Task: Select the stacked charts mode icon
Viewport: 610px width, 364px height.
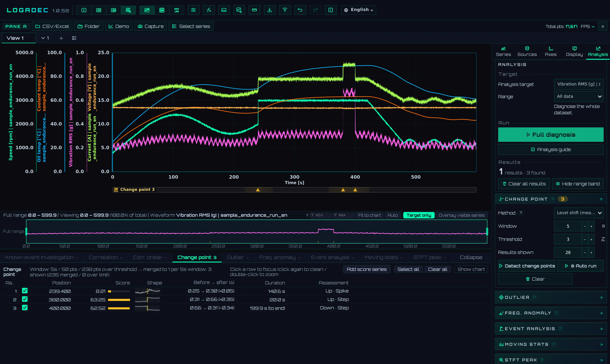Action: point(162,10)
